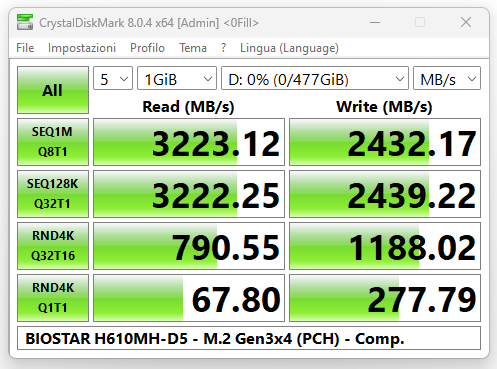Run all benchmarks with the All button
The width and height of the screenshot is (497, 369).
click(x=53, y=90)
